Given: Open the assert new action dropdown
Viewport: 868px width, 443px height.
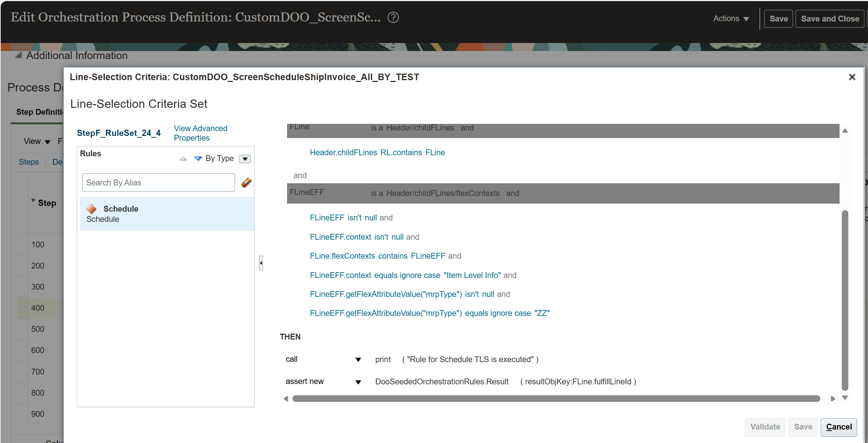Looking at the screenshot, I should coord(358,382).
